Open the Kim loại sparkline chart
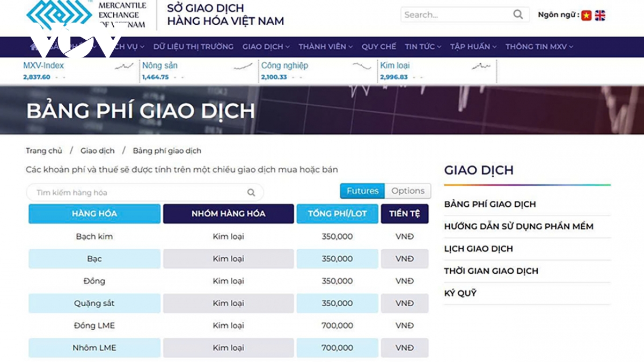The height and width of the screenshot is (362, 644). (x=481, y=67)
